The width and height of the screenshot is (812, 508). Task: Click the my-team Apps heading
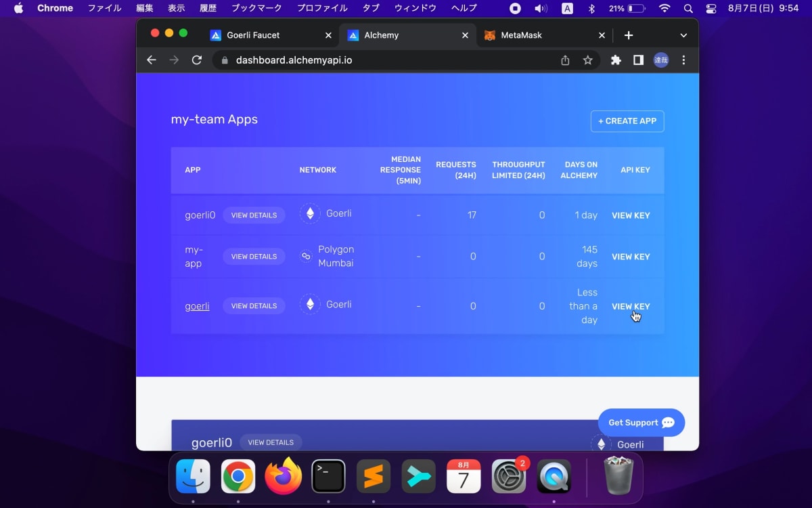pyautogui.click(x=215, y=119)
